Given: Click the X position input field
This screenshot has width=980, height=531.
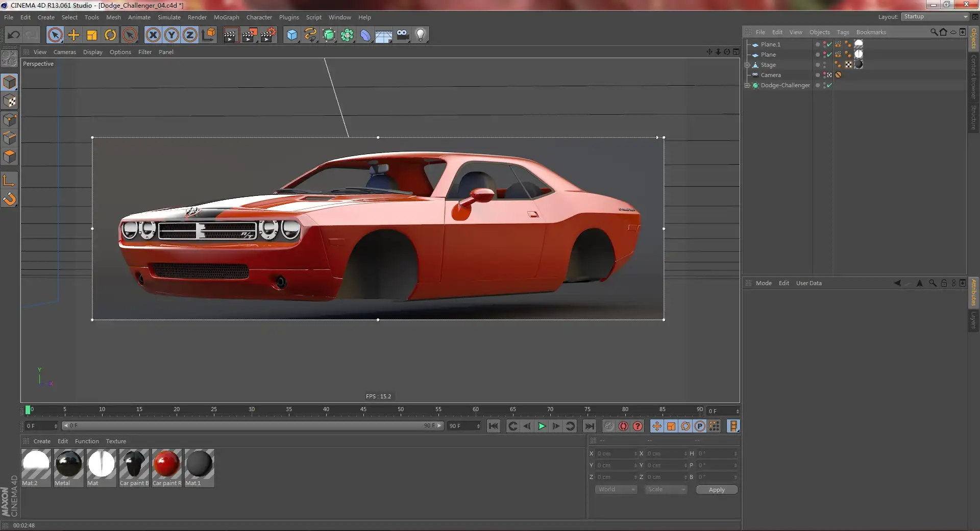Looking at the screenshot, I should coord(617,453).
